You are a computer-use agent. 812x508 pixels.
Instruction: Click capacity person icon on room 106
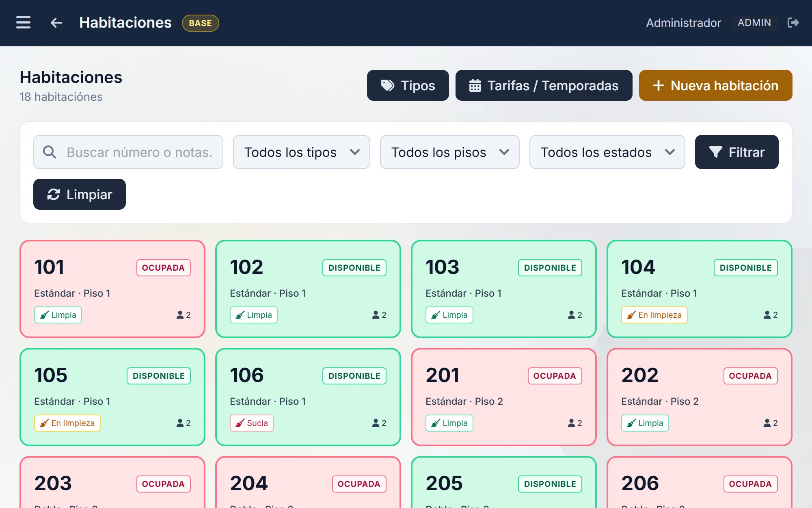click(376, 423)
